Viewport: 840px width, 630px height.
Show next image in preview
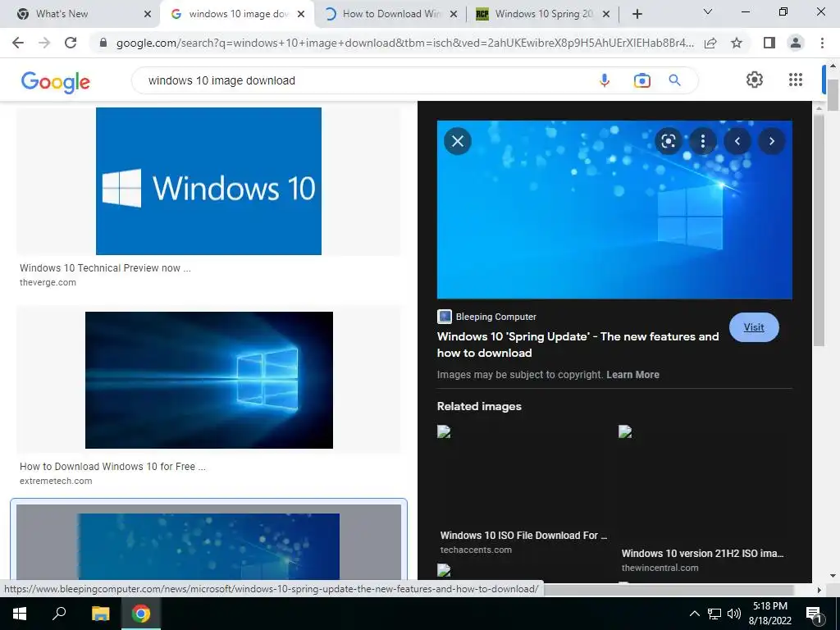point(771,141)
